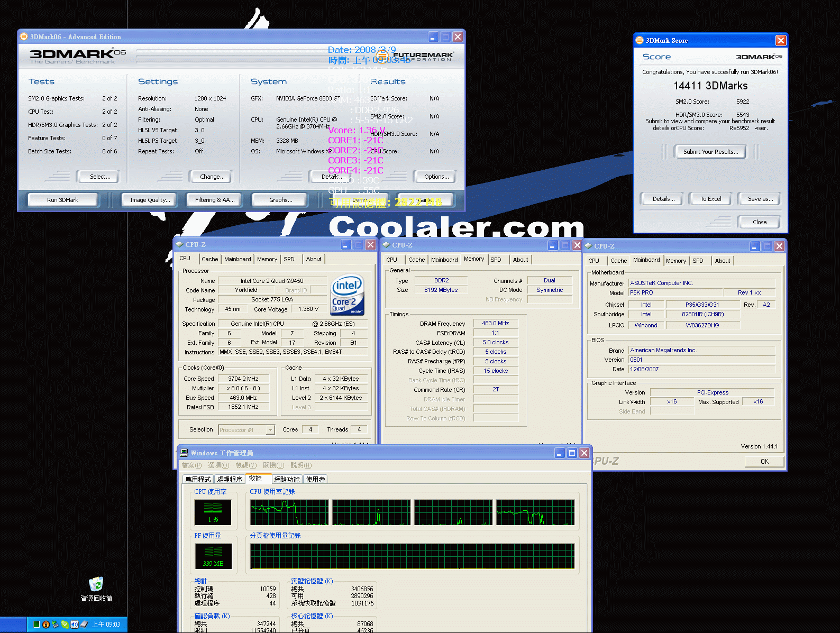840x633 pixels.
Task: Open 選項(O) menu in Task Manager
Action: pos(218,465)
